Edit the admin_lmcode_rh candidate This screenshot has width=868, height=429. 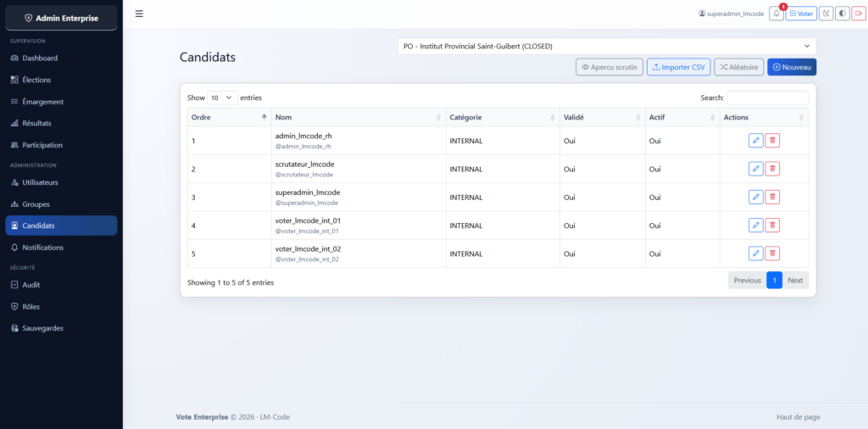click(x=756, y=141)
